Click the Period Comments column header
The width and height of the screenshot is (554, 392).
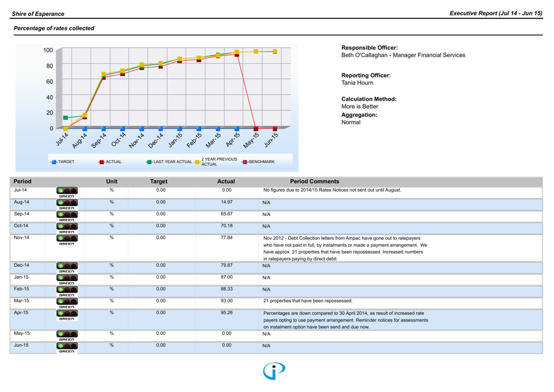click(x=315, y=181)
